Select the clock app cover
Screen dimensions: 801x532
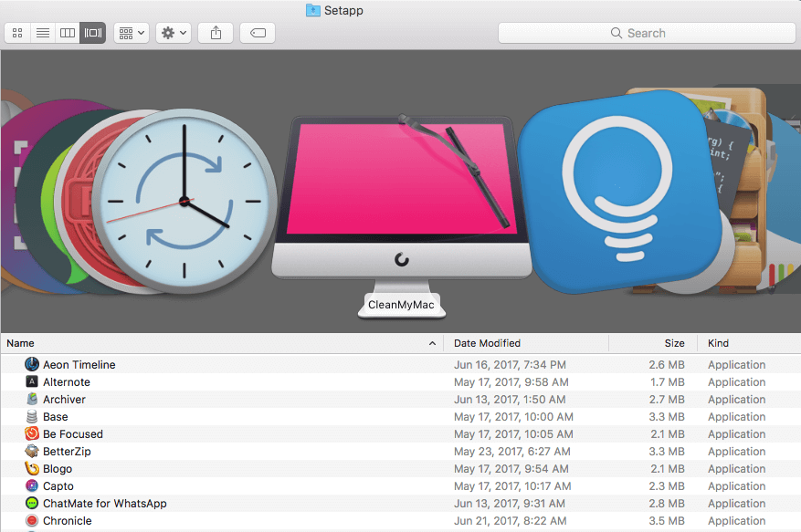click(184, 201)
